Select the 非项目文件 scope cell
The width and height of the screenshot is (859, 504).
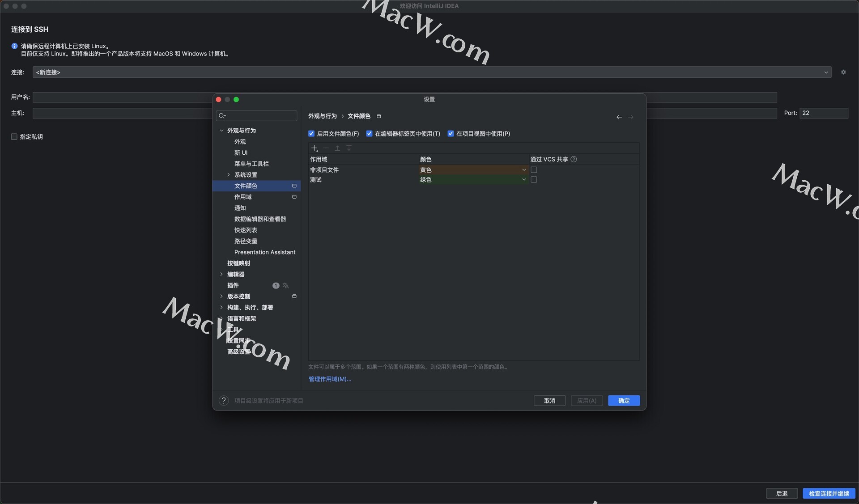[363, 170]
